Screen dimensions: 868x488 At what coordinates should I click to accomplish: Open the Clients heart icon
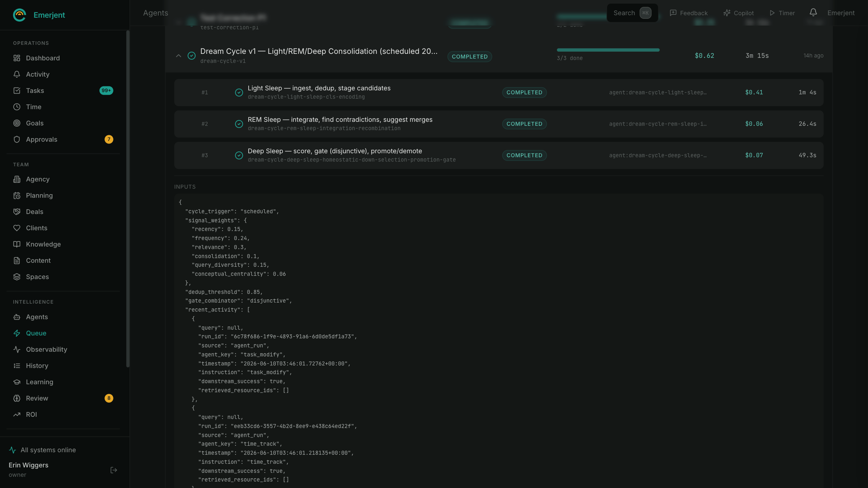click(x=17, y=228)
